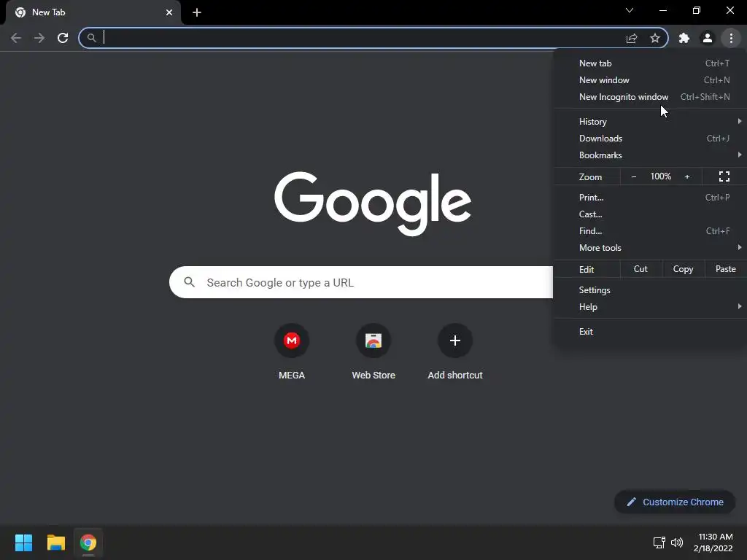Open the Windows Start menu
Viewport: 747px width, 560px height.
pyautogui.click(x=23, y=542)
